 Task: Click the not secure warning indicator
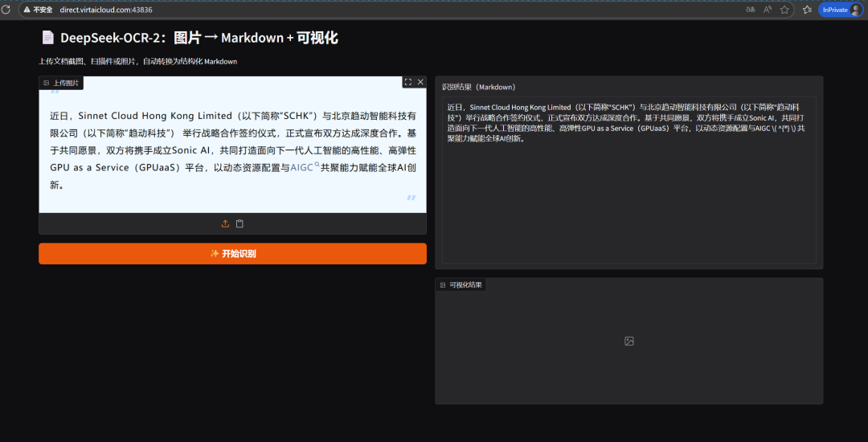point(39,10)
